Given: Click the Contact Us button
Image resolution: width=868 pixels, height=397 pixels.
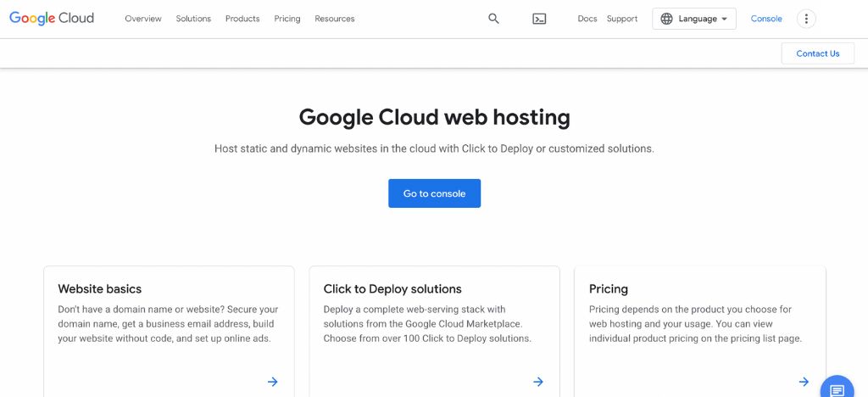Looking at the screenshot, I should (817, 53).
